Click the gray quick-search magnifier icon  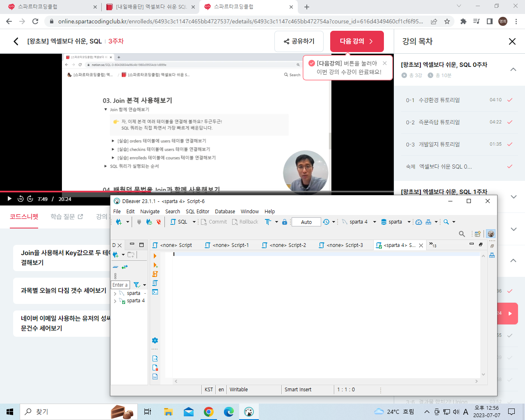tap(462, 234)
